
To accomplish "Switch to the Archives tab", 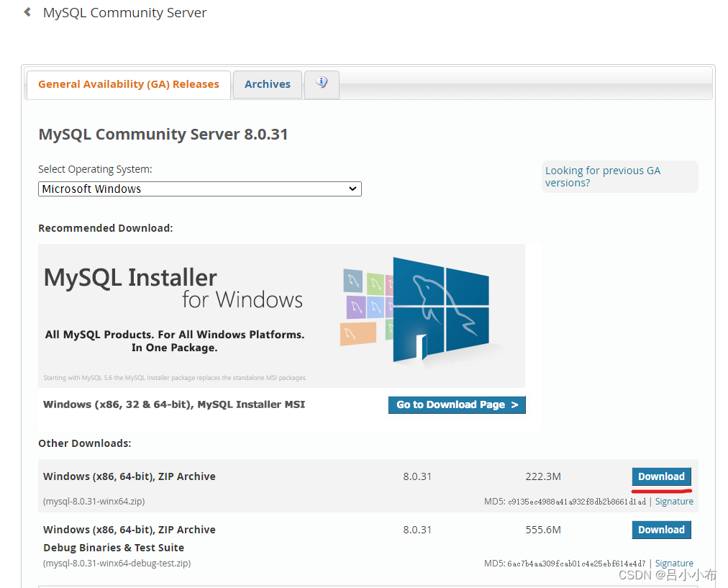I will [x=268, y=84].
